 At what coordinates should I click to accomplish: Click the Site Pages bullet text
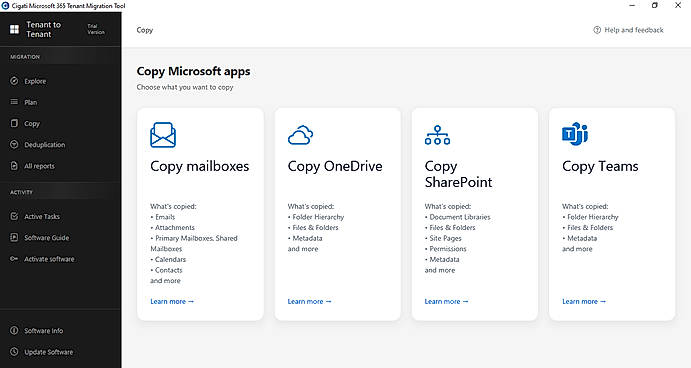tap(445, 238)
